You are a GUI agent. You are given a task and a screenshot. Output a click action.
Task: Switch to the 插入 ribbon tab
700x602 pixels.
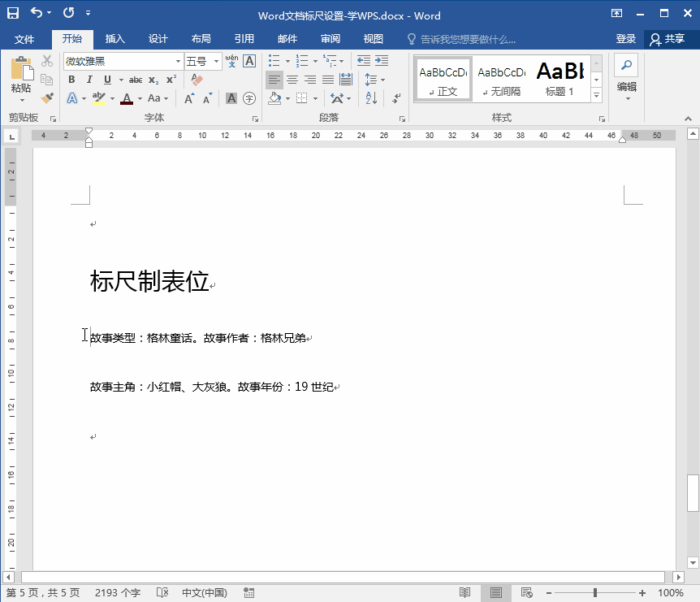click(x=115, y=38)
